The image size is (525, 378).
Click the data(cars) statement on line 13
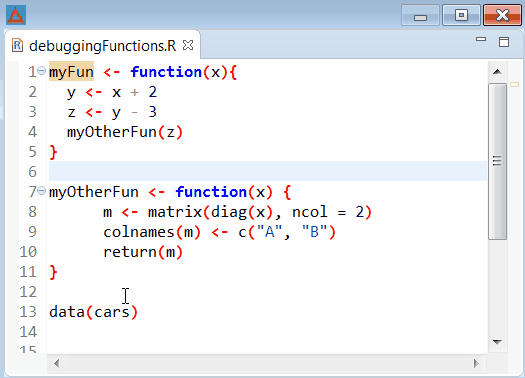tap(93, 312)
